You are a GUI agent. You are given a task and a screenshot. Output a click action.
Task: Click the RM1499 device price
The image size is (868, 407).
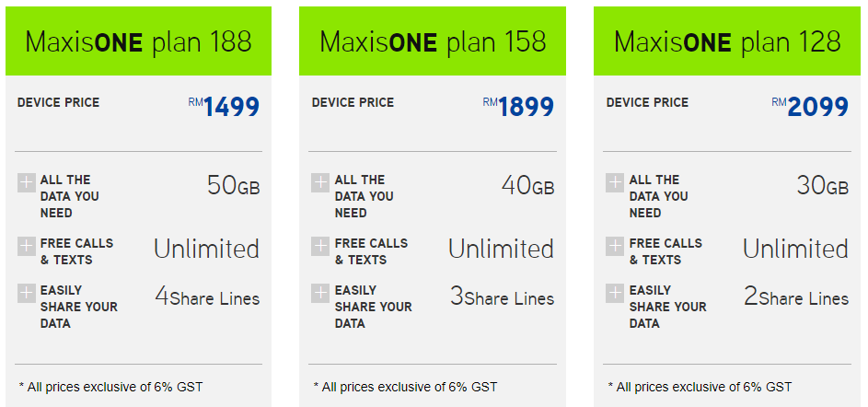[x=225, y=107]
